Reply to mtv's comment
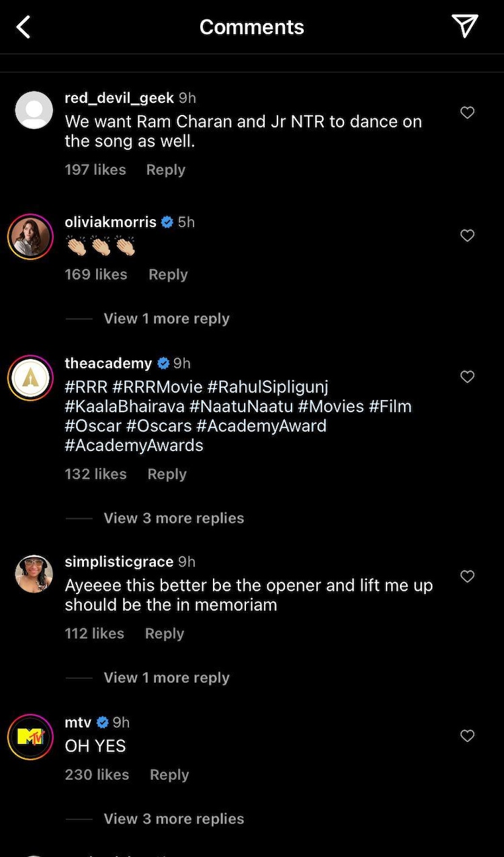 [x=169, y=775]
